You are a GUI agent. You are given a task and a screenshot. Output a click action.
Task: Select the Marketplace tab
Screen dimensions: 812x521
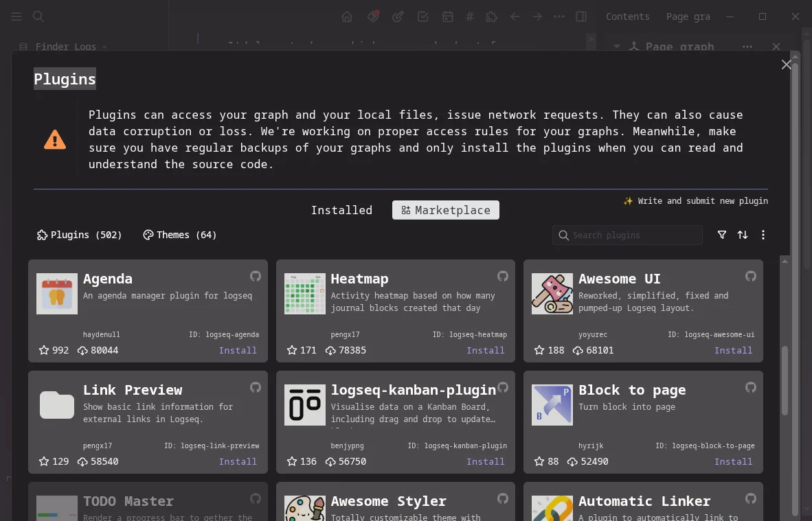pos(446,210)
